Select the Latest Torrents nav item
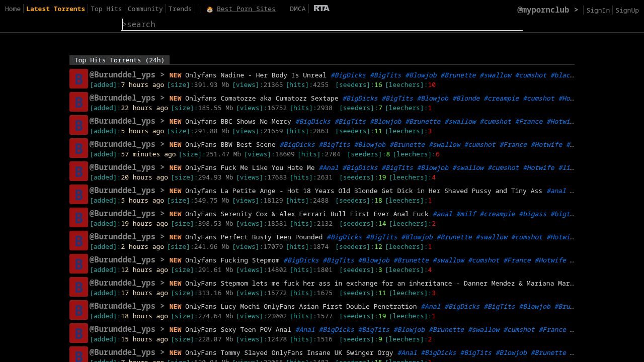 55,9
